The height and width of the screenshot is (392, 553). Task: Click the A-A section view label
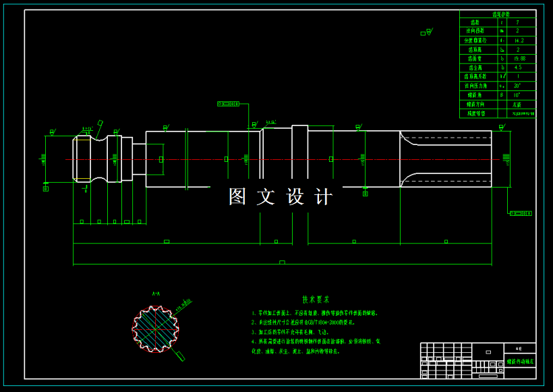pyautogui.click(x=156, y=293)
